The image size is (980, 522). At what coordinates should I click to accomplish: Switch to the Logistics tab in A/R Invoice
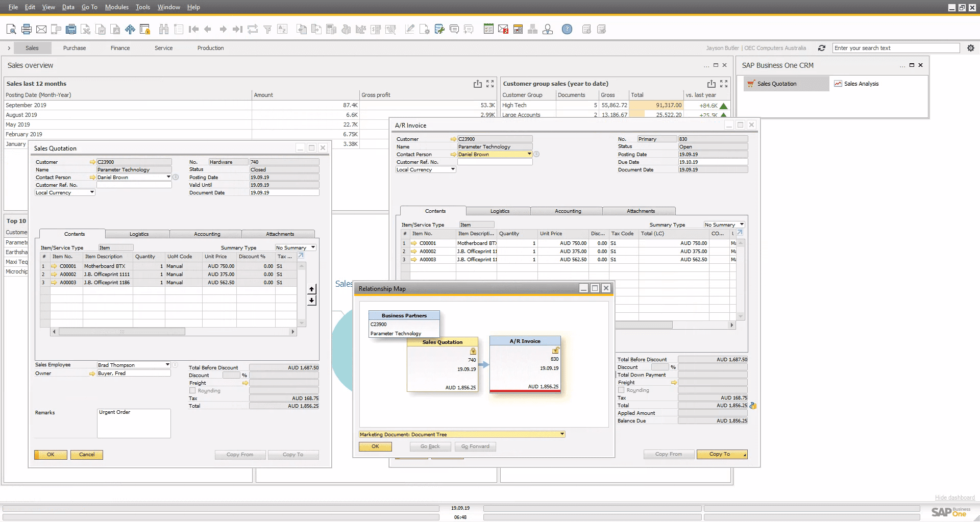[499, 211]
